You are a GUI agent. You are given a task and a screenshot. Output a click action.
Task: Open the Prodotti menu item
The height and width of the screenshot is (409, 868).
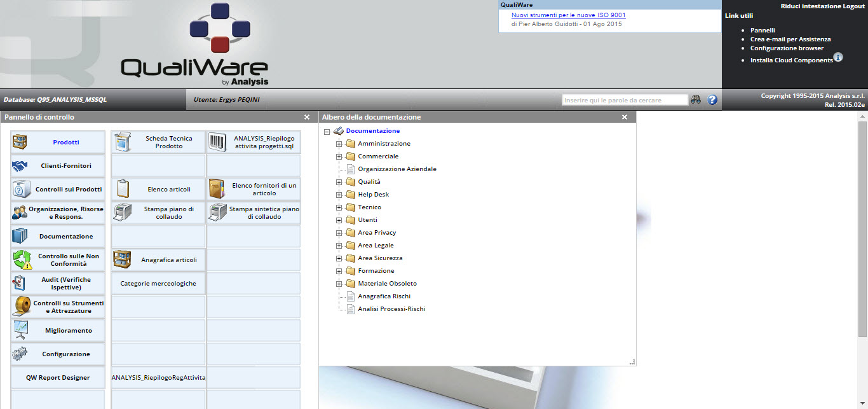(65, 142)
